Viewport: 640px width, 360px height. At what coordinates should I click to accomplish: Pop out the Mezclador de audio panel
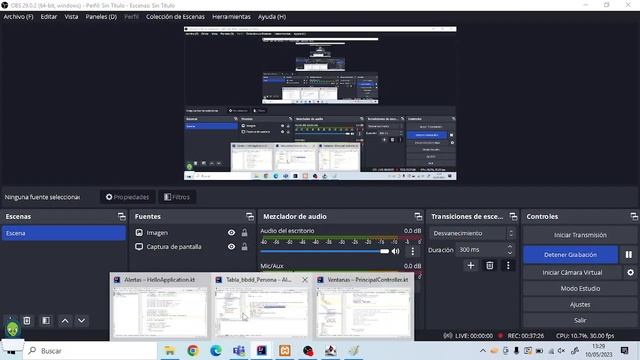point(418,216)
